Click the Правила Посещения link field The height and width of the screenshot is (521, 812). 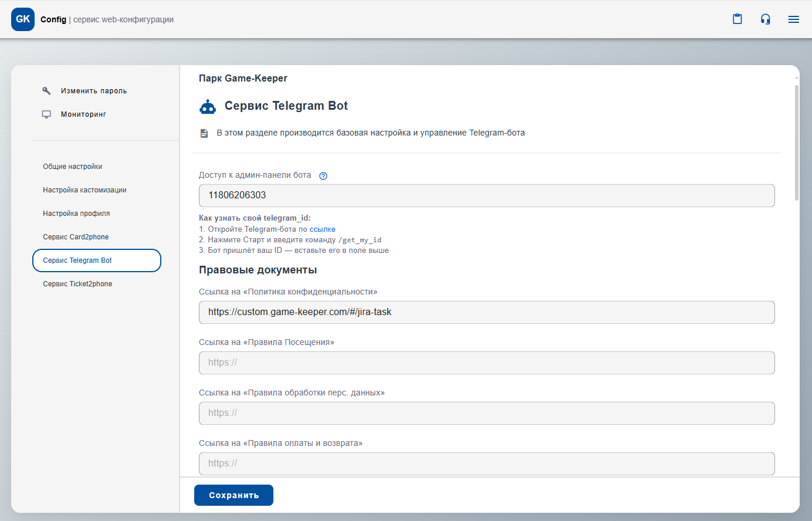tap(487, 363)
